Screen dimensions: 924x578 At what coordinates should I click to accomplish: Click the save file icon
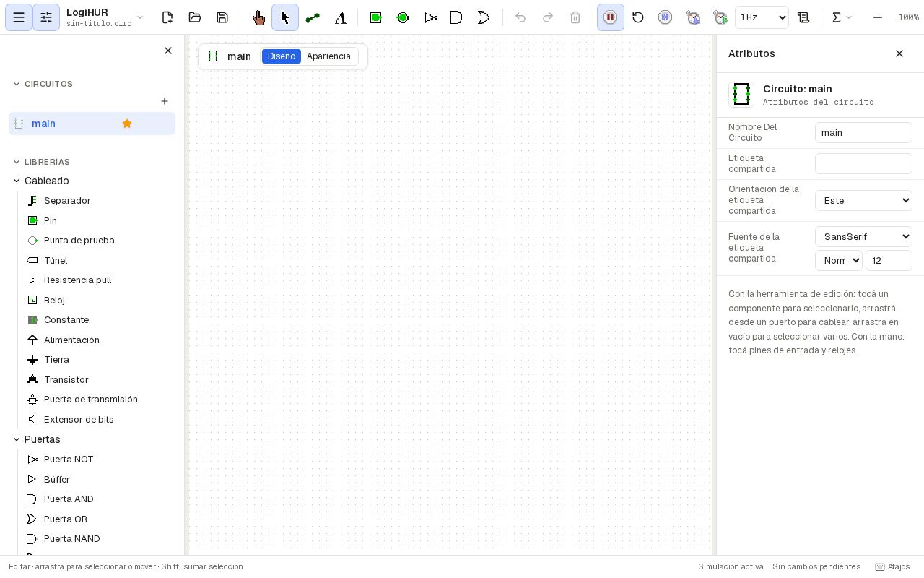click(222, 17)
